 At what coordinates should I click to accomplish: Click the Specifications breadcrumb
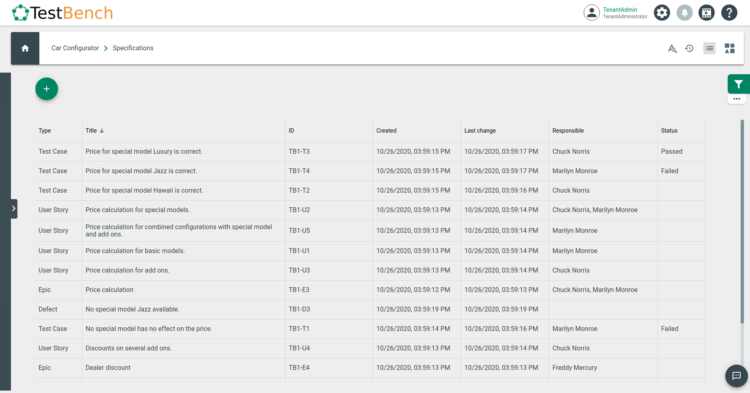(133, 48)
